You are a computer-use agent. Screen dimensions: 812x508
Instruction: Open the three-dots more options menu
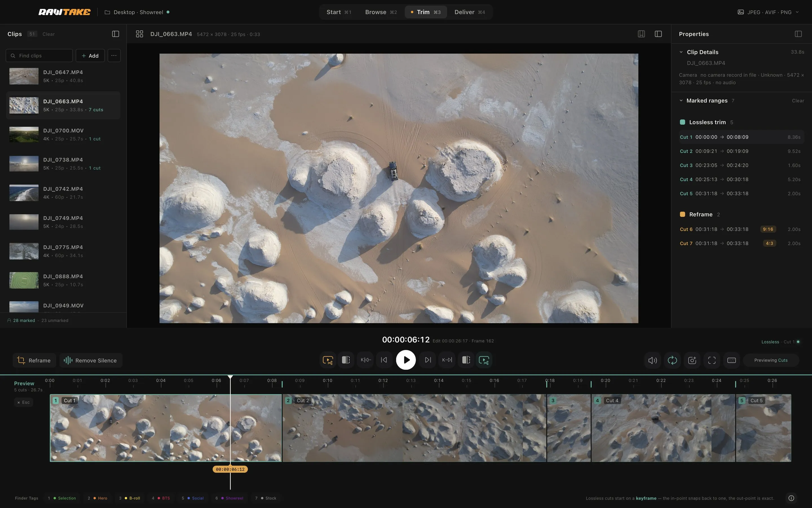[x=114, y=55]
